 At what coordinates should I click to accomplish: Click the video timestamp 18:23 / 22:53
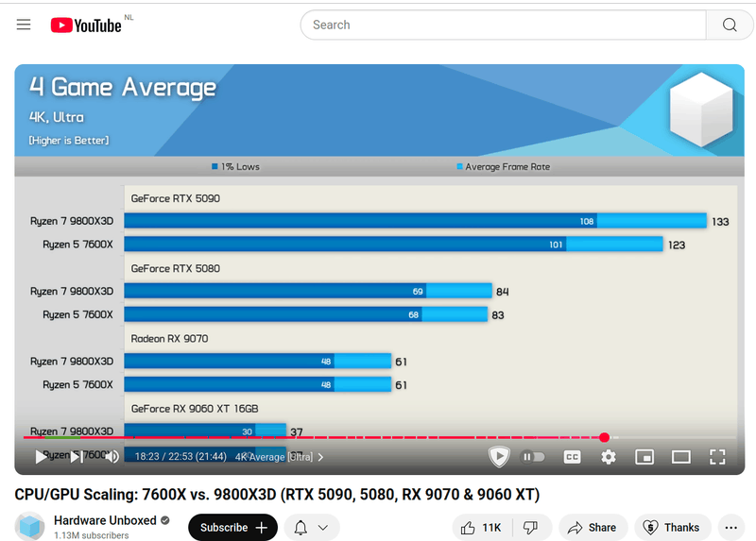[x=180, y=456]
